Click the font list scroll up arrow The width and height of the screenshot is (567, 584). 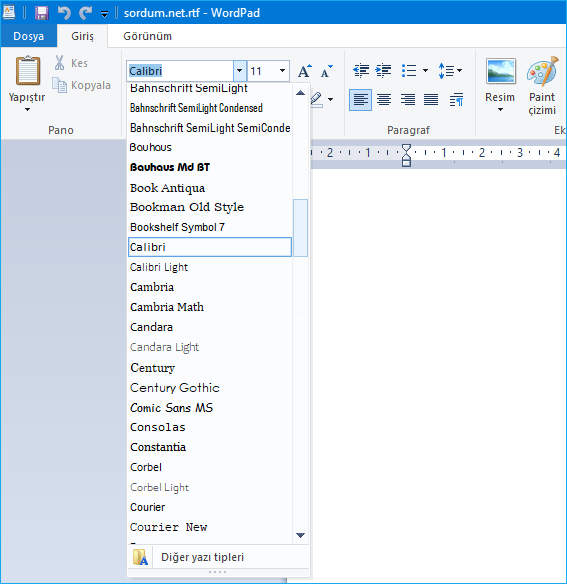pos(300,93)
